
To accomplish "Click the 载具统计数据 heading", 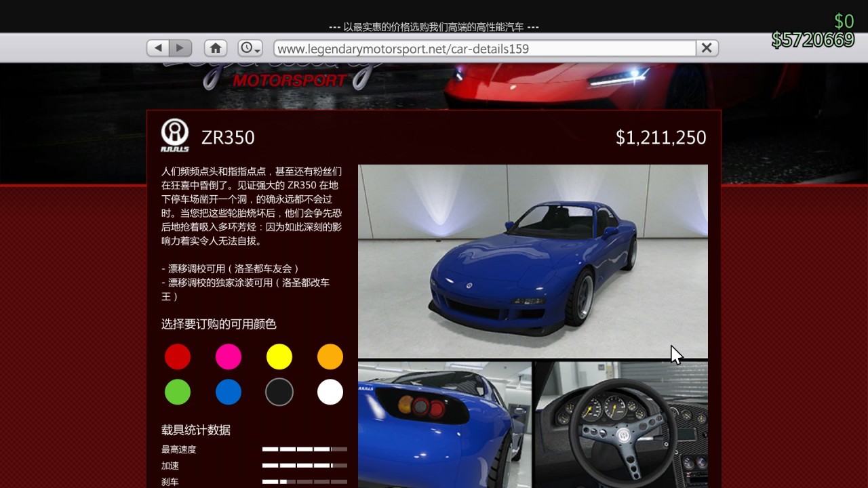I will pos(196,430).
